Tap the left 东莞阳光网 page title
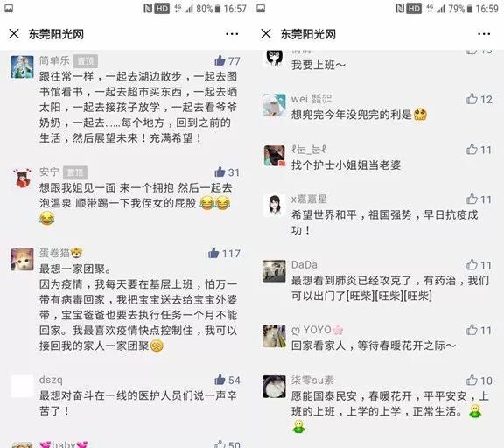This screenshot has height=448, width=504. 56,34
